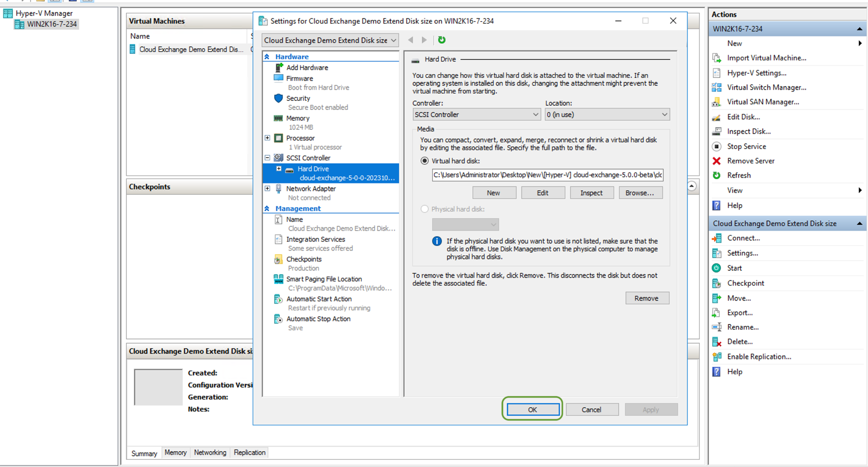868x467 pixels.
Task: Open Virtual Switch Manager...
Action: 767,87
